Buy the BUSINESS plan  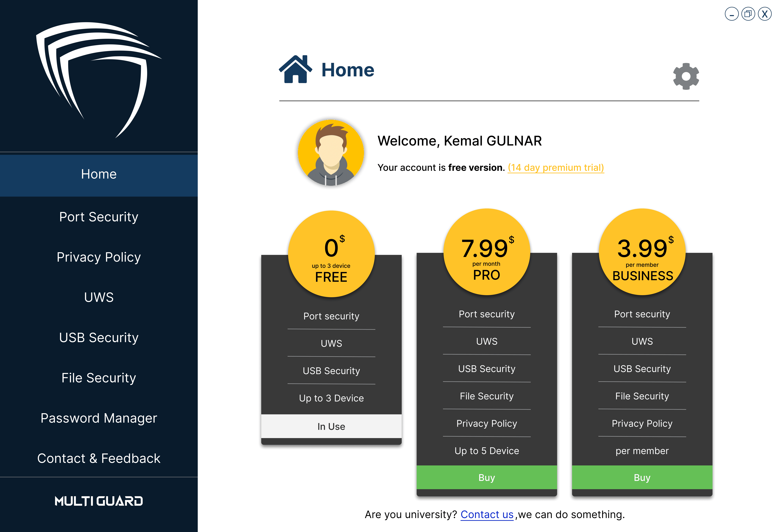tap(642, 478)
